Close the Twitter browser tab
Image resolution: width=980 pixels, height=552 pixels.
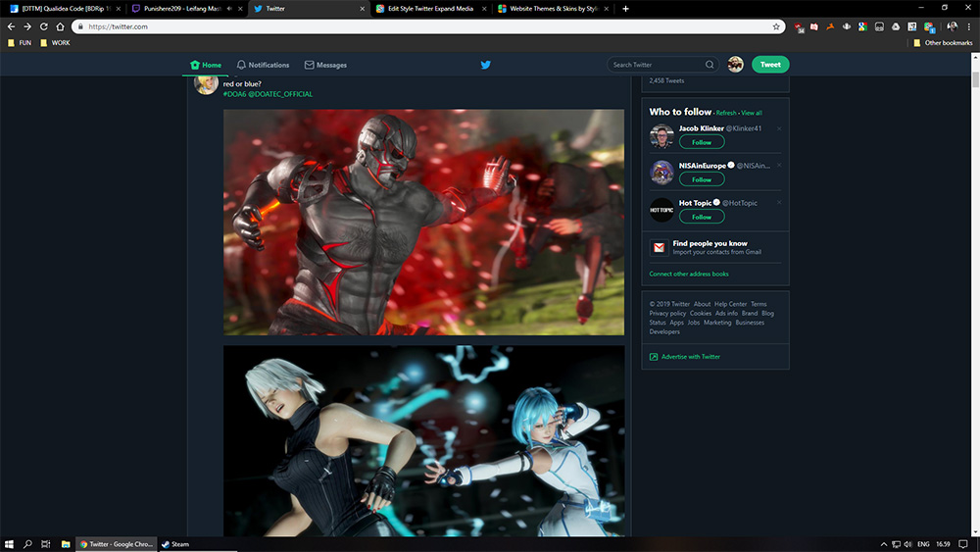tap(362, 9)
